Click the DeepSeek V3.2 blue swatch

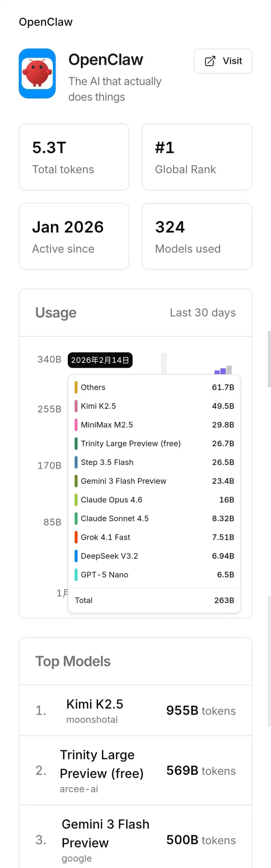point(76,556)
